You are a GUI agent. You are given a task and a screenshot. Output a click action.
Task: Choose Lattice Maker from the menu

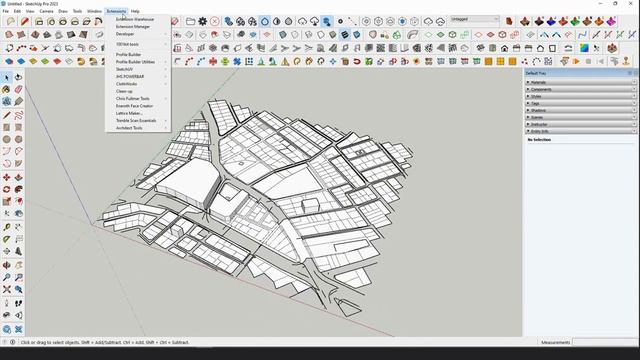click(138, 113)
